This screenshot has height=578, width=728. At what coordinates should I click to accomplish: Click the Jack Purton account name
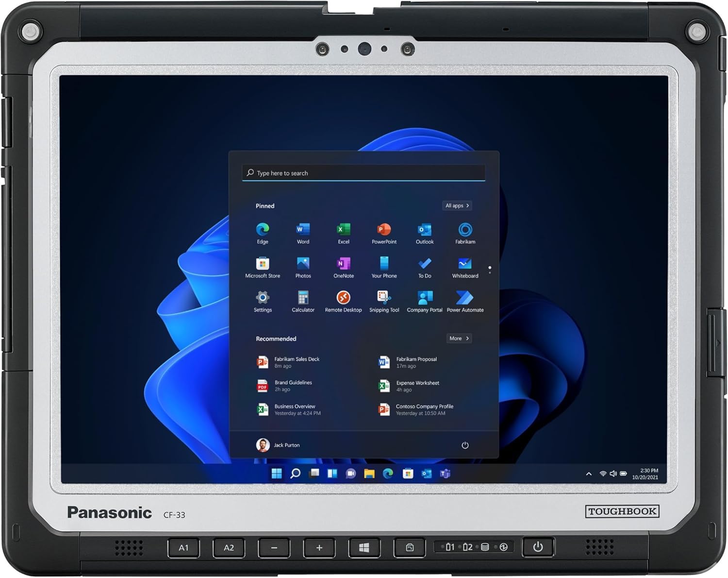[x=287, y=445]
